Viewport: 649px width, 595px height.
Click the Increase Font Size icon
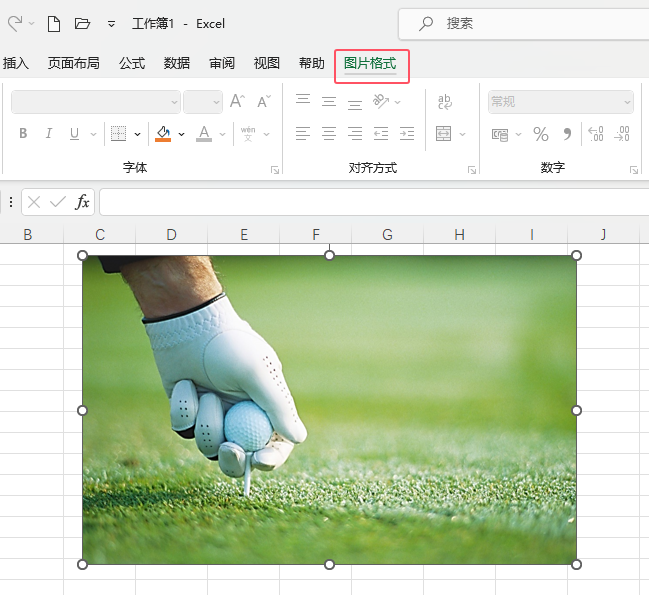pyautogui.click(x=237, y=101)
